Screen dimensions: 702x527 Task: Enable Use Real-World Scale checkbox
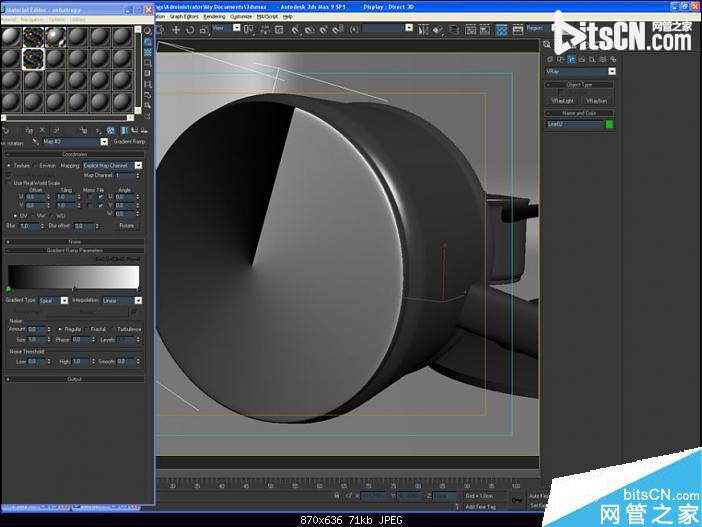click(x=10, y=183)
